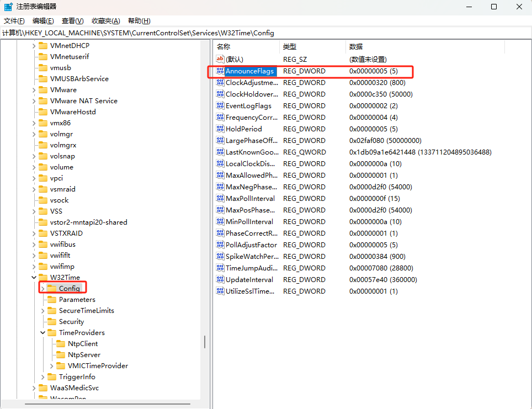The height and width of the screenshot is (409, 532).
Task: Click the TimeJumpAudi... value icon
Action: tap(220, 268)
